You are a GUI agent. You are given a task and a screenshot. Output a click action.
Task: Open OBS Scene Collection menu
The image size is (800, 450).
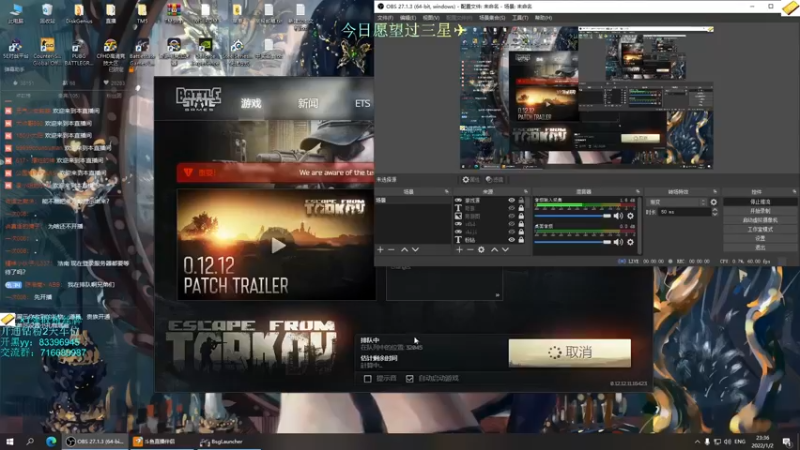click(492, 18)
